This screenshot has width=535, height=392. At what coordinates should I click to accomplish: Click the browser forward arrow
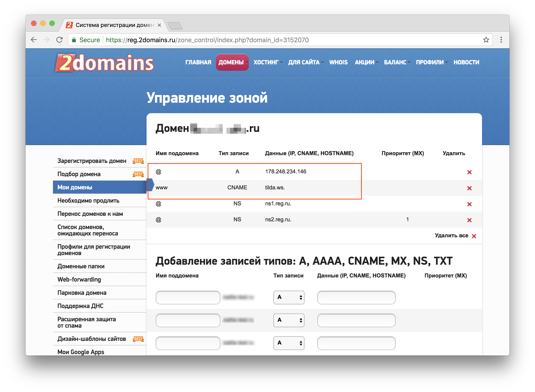click(47, 40)
